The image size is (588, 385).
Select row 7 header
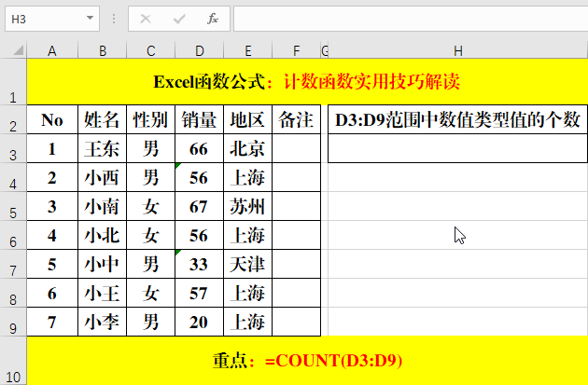13,264
